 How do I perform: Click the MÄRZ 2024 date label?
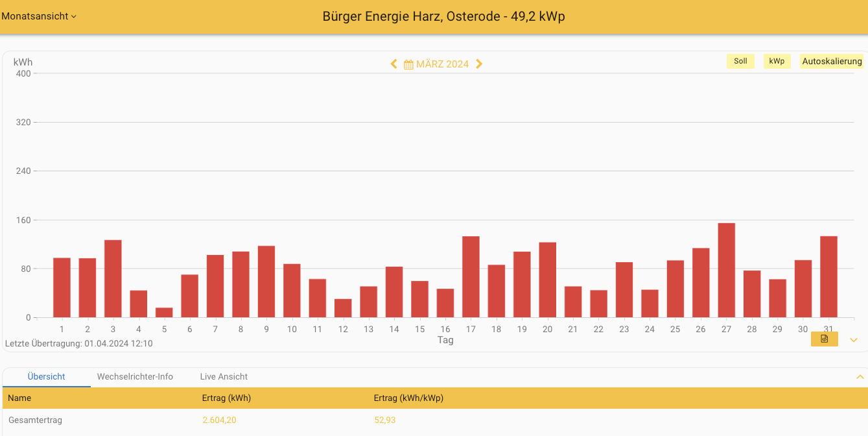pos(442,64)
